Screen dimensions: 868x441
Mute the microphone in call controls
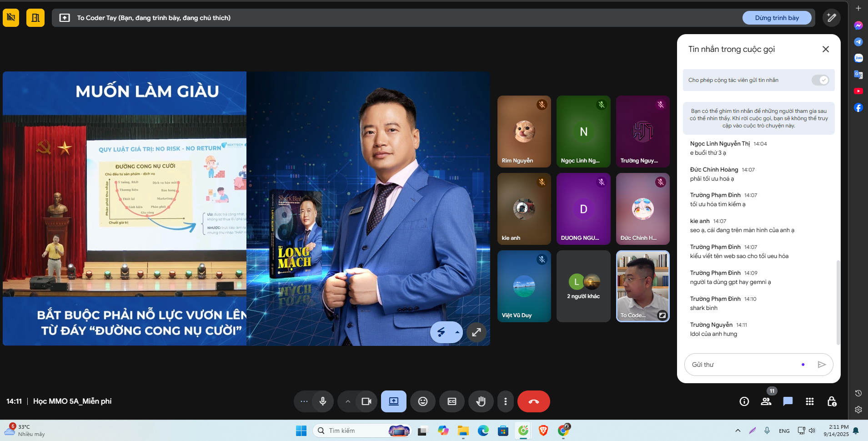coord(323,401)
